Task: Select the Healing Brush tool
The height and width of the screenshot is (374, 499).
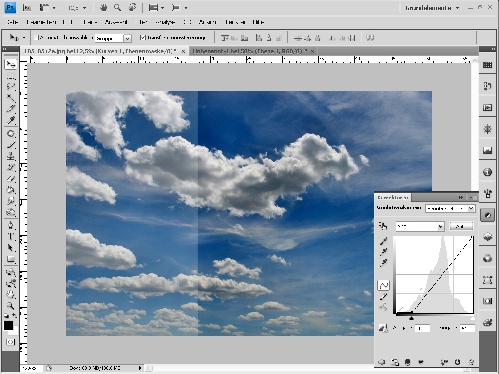Action: pos(11,134)
